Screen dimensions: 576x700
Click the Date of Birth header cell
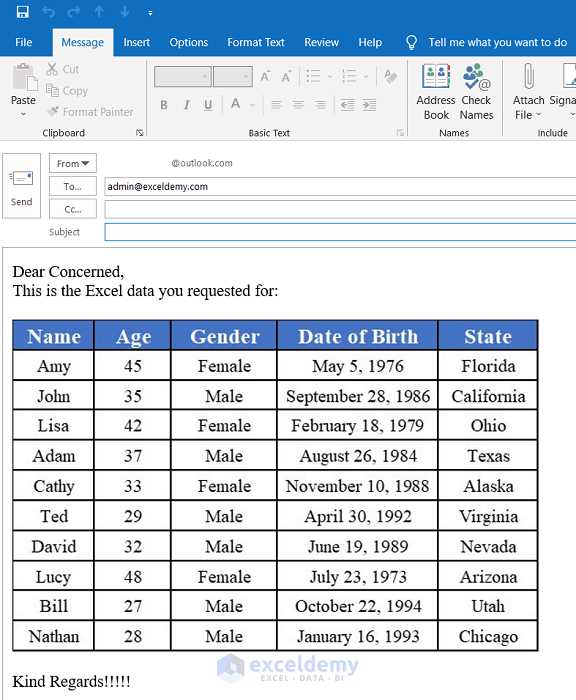click(x=358, y=336)
